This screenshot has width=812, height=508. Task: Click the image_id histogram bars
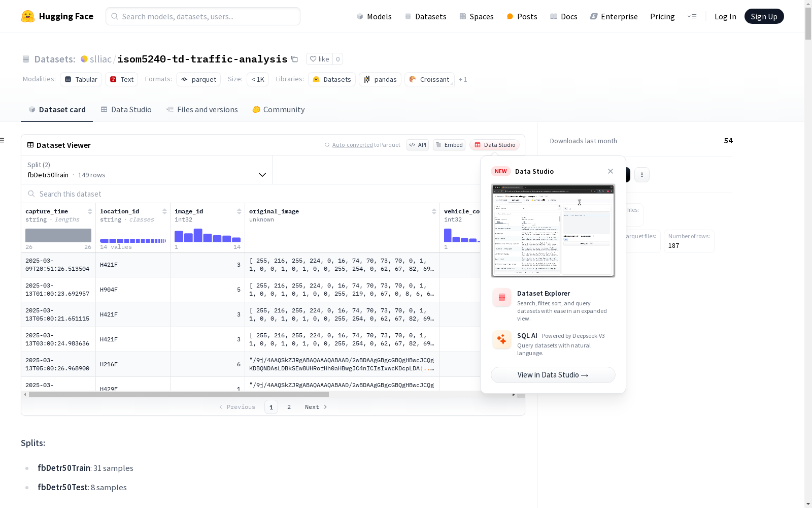(x=208, y=235)
